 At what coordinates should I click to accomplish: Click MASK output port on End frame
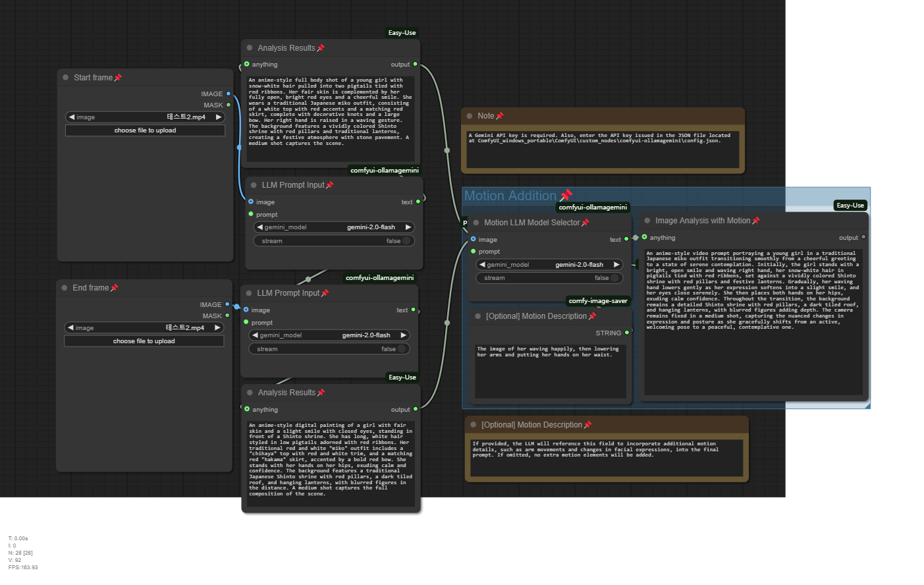(x=227, y=316)
